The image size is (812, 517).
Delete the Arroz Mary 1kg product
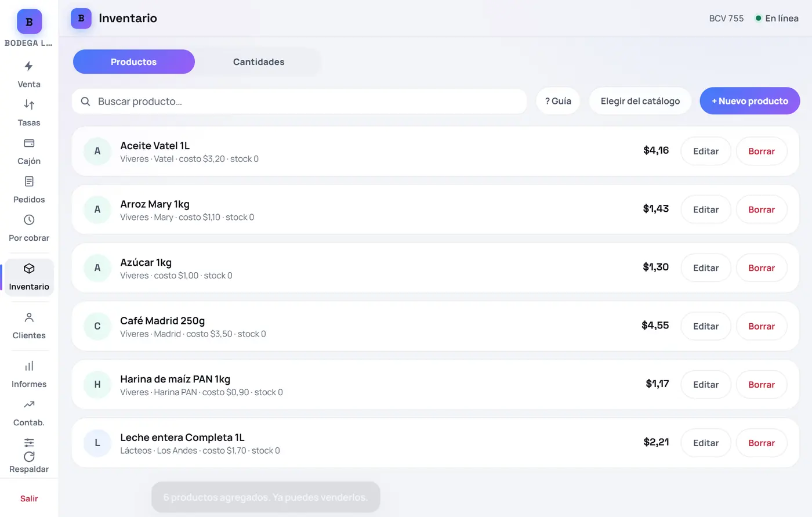762,209
